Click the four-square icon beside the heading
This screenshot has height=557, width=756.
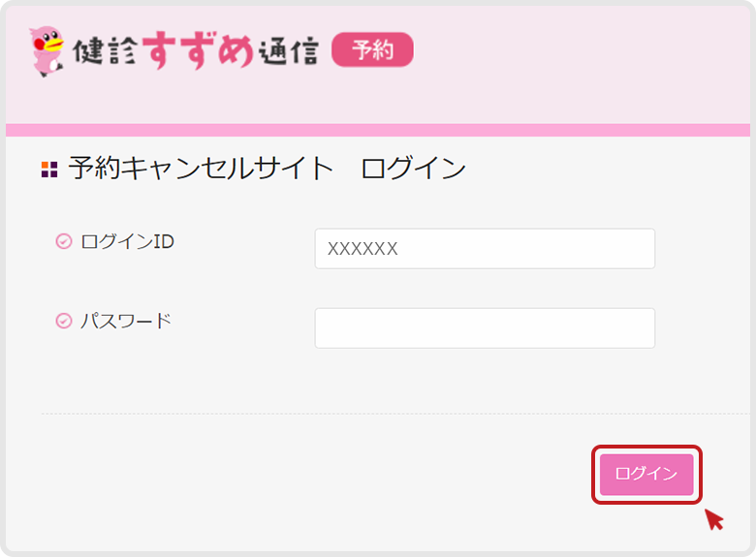click(x=49, y=170)
